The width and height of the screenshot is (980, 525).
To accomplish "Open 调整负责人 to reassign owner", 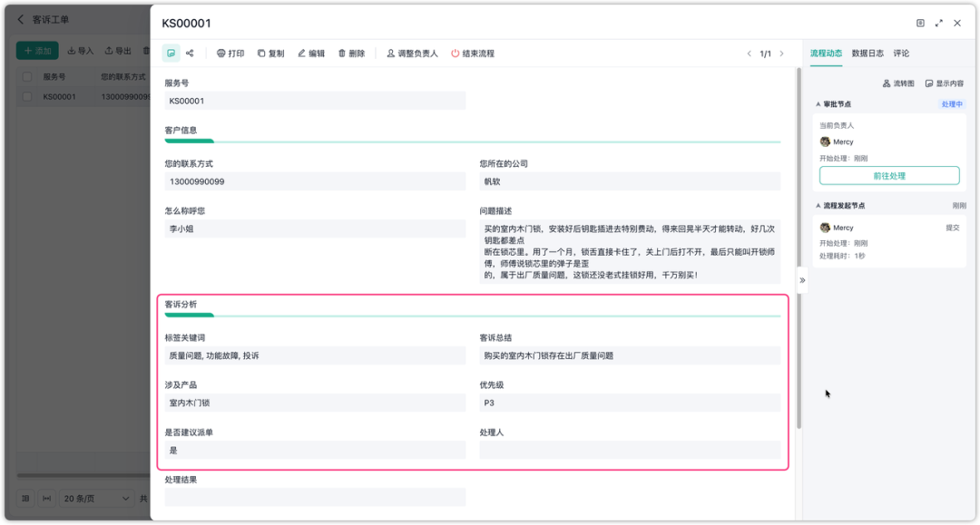I will (412, 53).
